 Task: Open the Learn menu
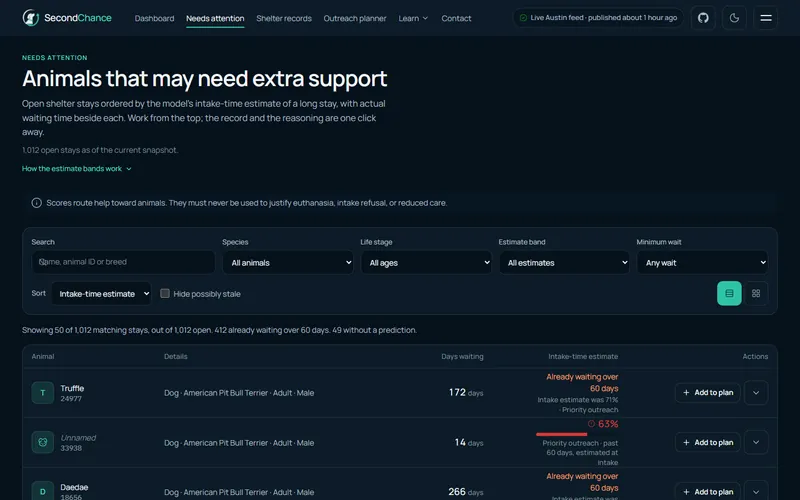(413, 18)
